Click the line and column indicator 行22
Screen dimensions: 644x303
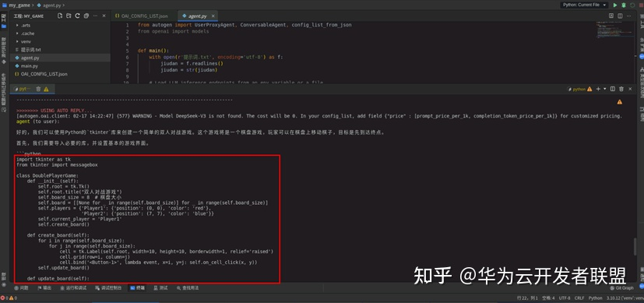(527, 298)
